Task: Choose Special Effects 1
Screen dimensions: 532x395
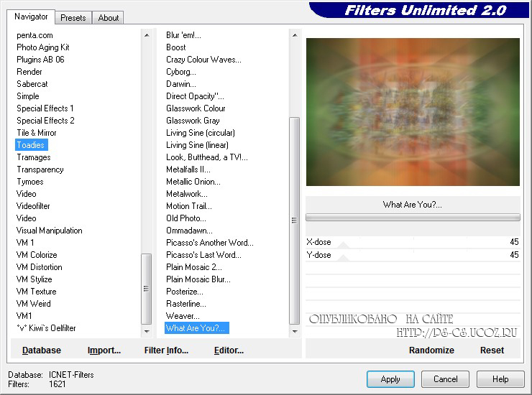Action: [x=45, y=108]
